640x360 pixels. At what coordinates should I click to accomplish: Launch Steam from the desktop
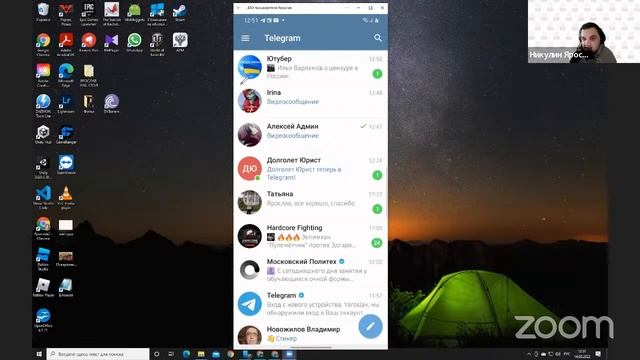[x=180, y=12]
